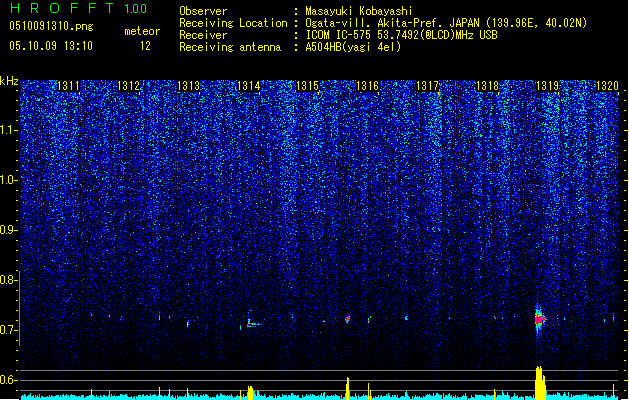
Task: Click the 1315 time marker
Action: click(x=307, y=86)
